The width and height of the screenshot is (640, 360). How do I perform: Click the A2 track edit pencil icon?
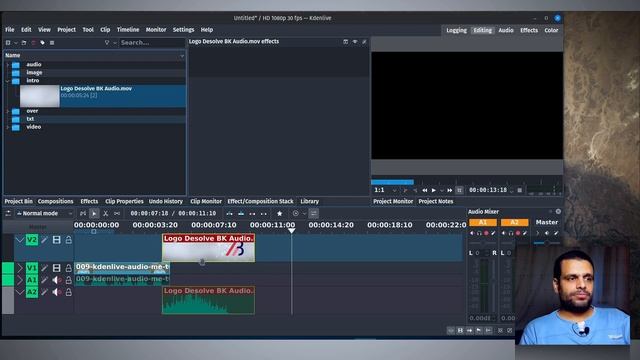(44, 292)
